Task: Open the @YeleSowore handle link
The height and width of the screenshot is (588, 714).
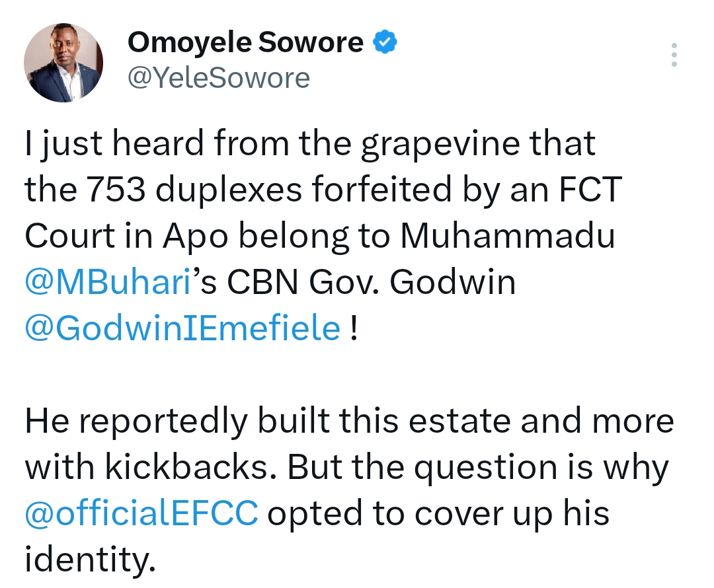Action: tap(219, 78)
